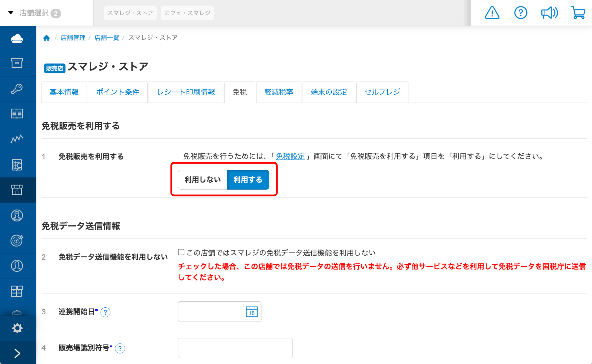Viewport: 592px width, 364px height.
Task: Expand the sidebar with bottom chevron
Action: pos(17,353)
